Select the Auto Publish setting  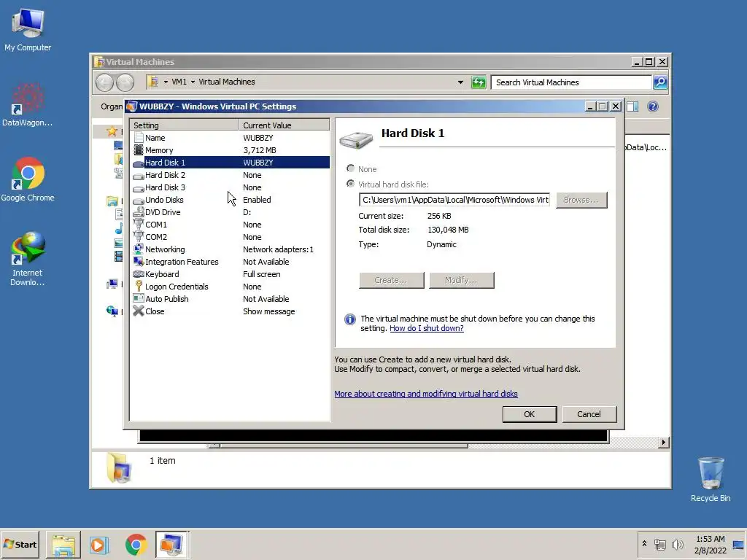(230, 298)
